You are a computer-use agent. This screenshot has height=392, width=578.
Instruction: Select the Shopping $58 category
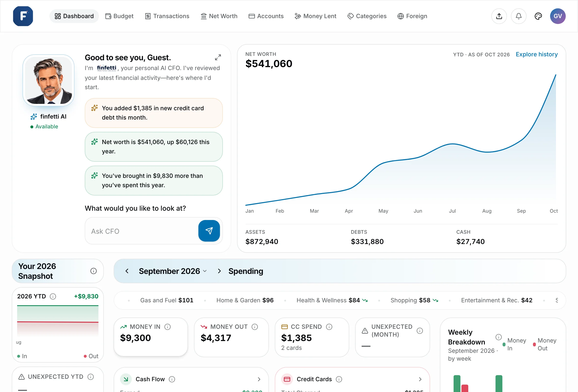[414, 300]
